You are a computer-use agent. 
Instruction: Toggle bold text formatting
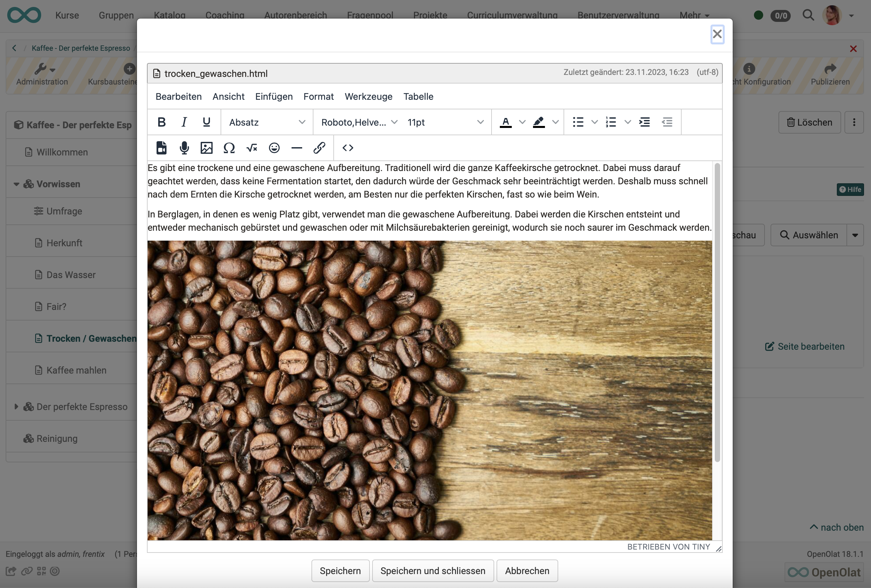[162, 122]
